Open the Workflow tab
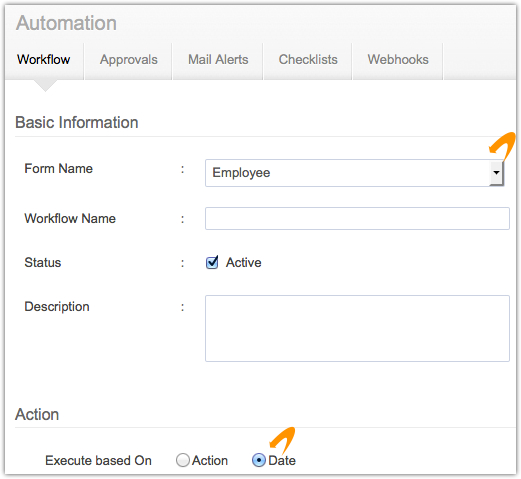521x479 pixels. 44,60
